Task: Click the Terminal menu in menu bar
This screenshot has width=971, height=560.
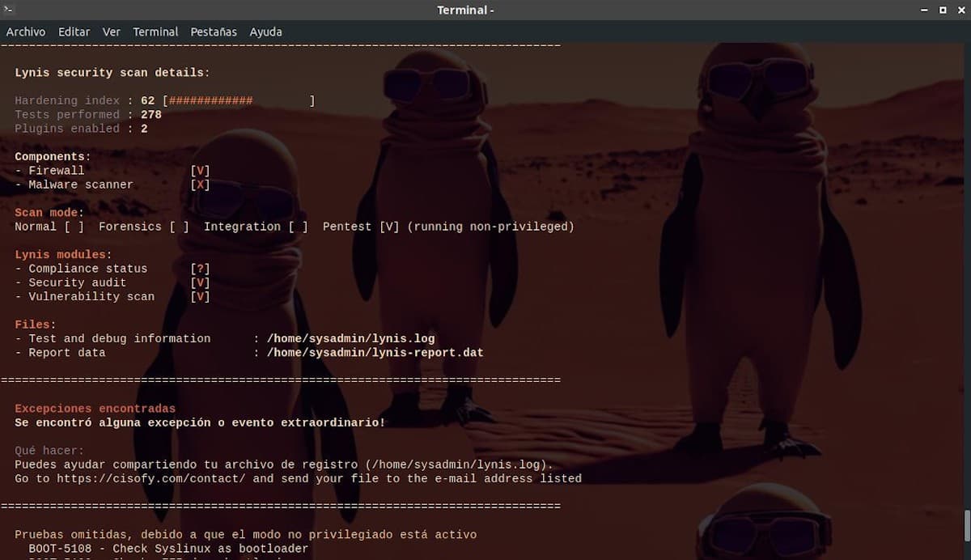Action: point(155,32)
